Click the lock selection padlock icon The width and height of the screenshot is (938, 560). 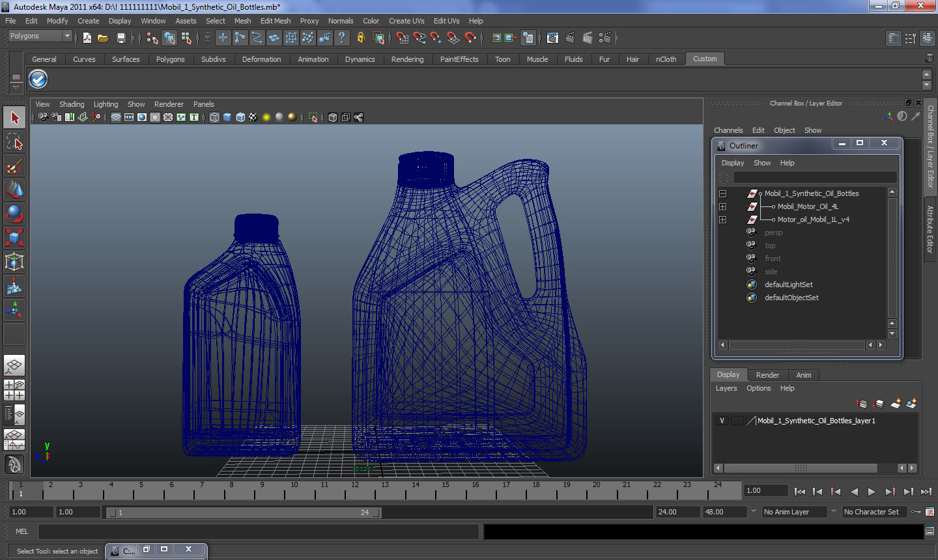point(360,38)
